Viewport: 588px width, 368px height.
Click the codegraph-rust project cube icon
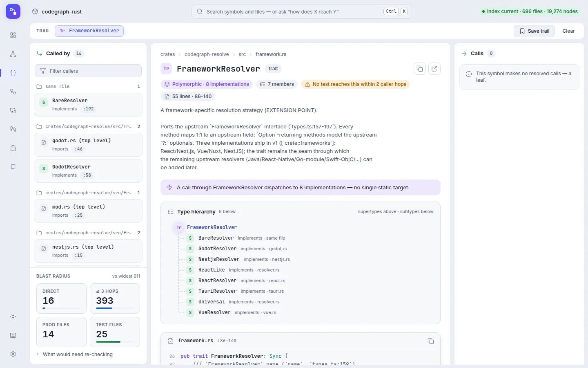coord(35,11)
